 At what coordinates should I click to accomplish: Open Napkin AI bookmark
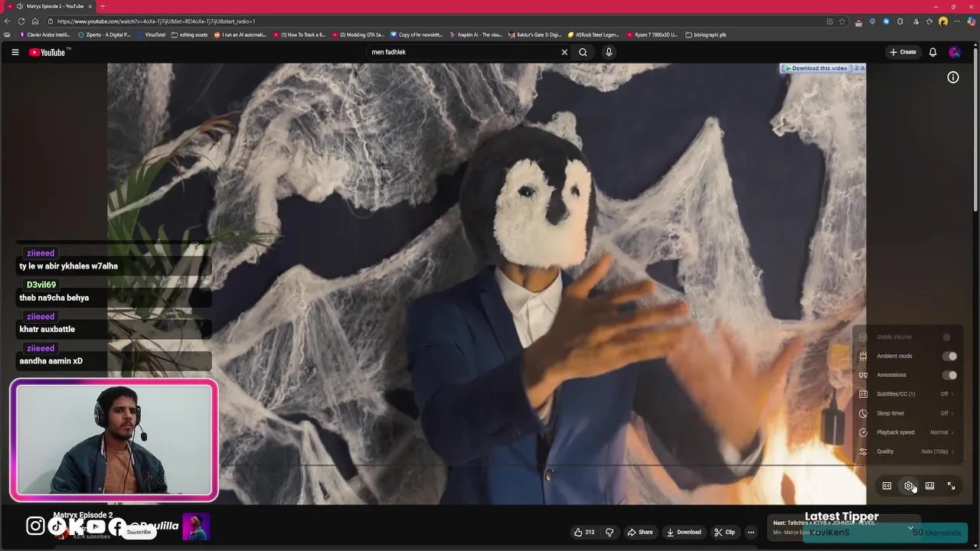click(x=475, y=34)
